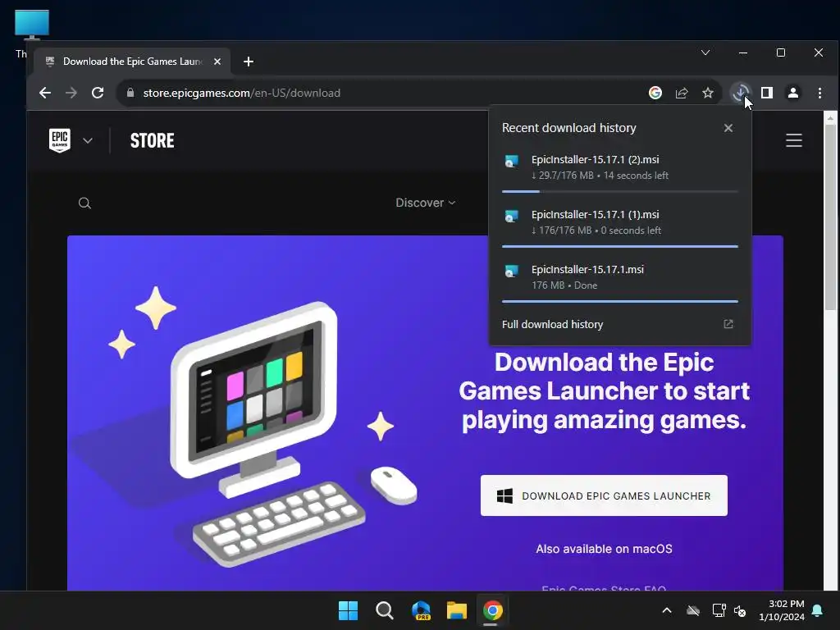Click file icon of EpicInstaller-15.17.1 (1).msi
840x630 pixels.
[x=512, y=216]
